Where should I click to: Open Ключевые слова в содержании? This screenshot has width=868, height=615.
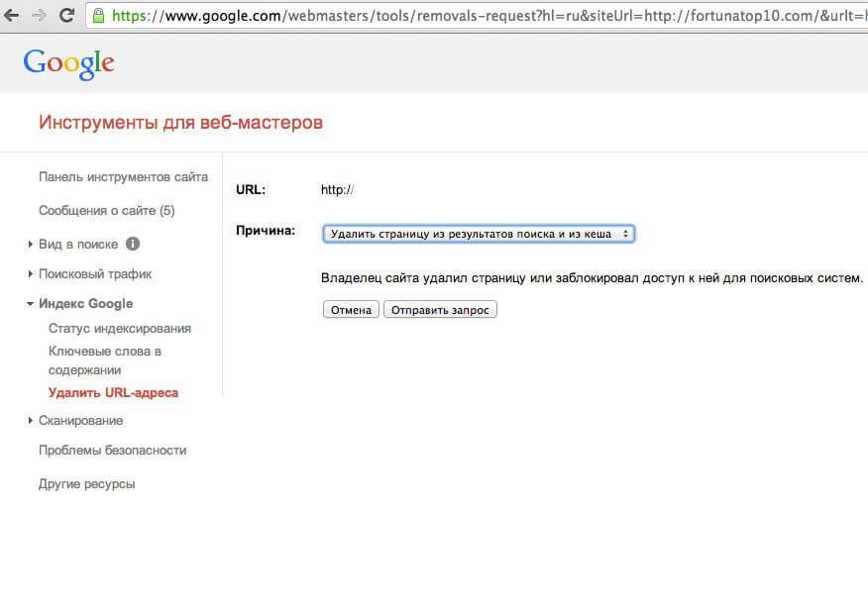tap(105, 360)
